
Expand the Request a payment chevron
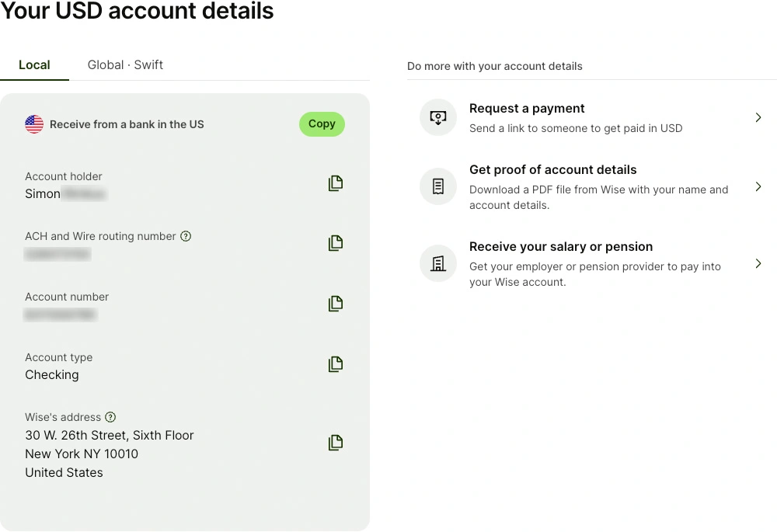pos(758,118)
